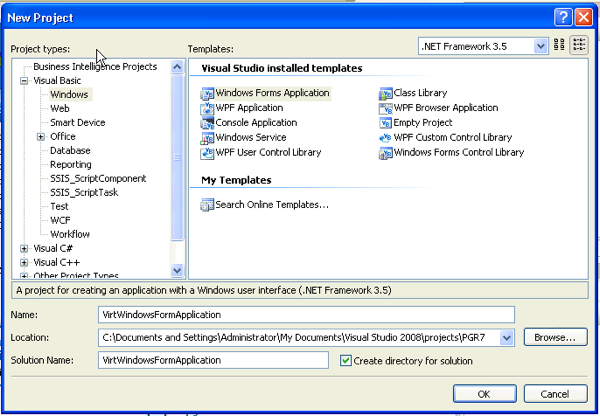Select the Windows Forms Application template icon
600x416 pixels.
208,93
